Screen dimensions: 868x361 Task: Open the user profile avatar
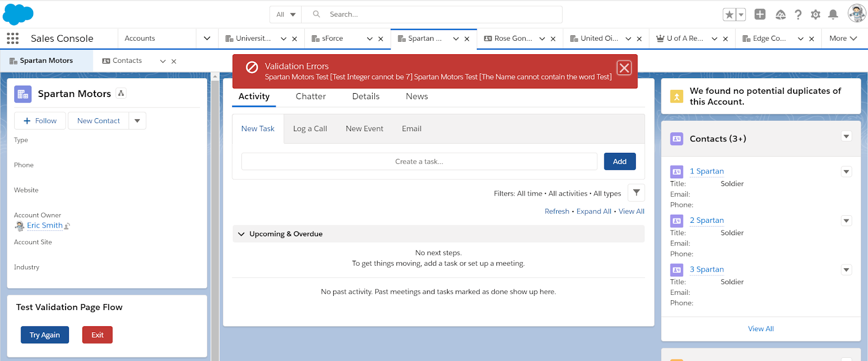[857, 14]
